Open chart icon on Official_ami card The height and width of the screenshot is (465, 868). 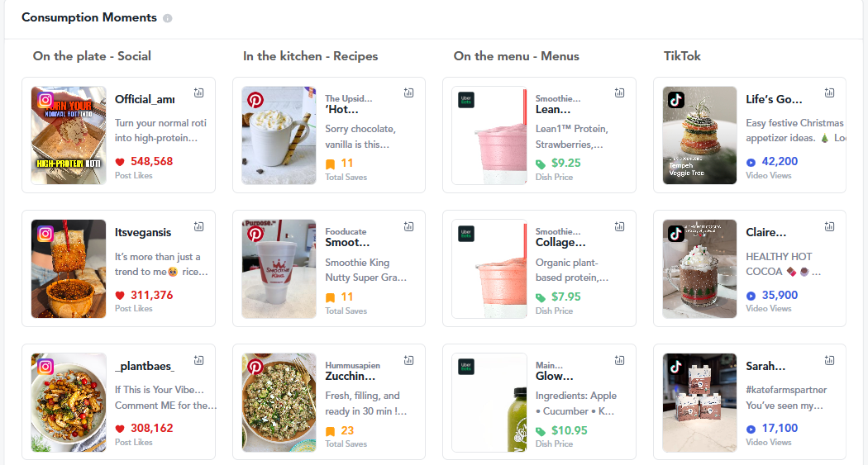(x=198, y=93)
